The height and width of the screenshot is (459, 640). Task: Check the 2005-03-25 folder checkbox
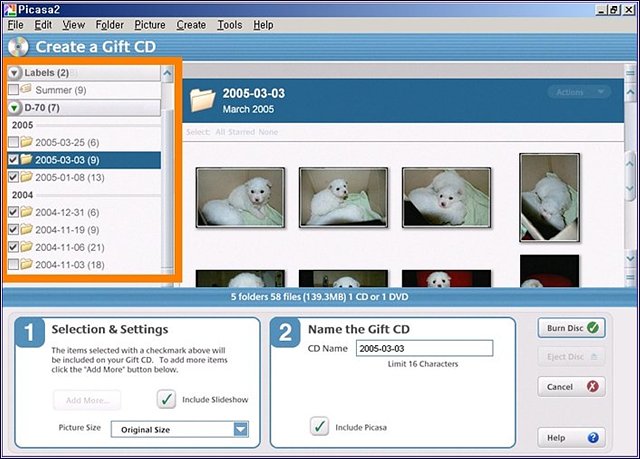(12, 142)
